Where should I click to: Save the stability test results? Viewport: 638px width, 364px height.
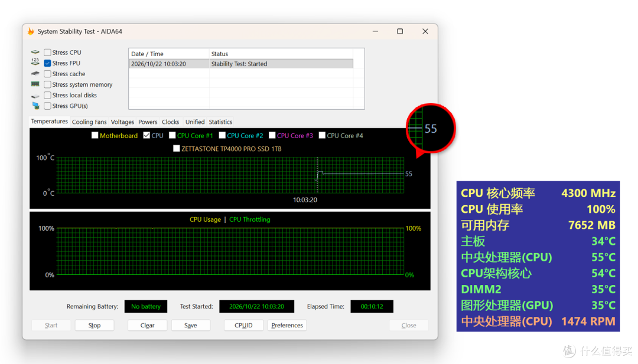pos(190,326)
